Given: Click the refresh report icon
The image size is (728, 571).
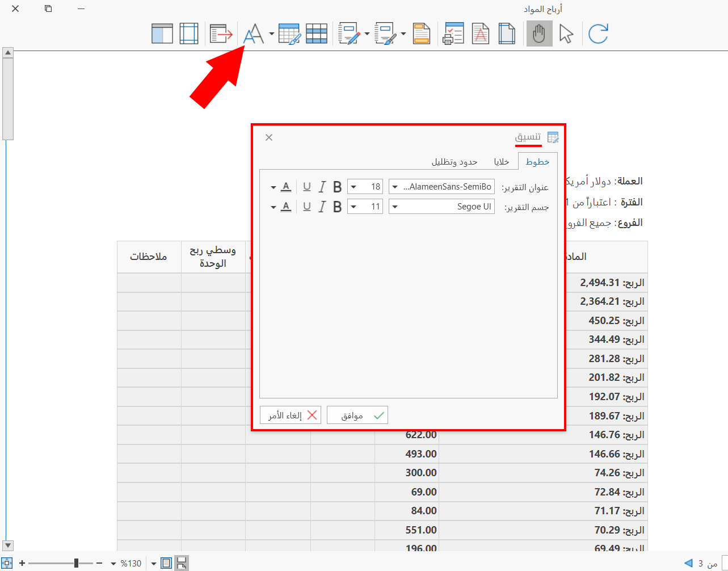Looking at the screenshot, I should [x=598, y=33].
